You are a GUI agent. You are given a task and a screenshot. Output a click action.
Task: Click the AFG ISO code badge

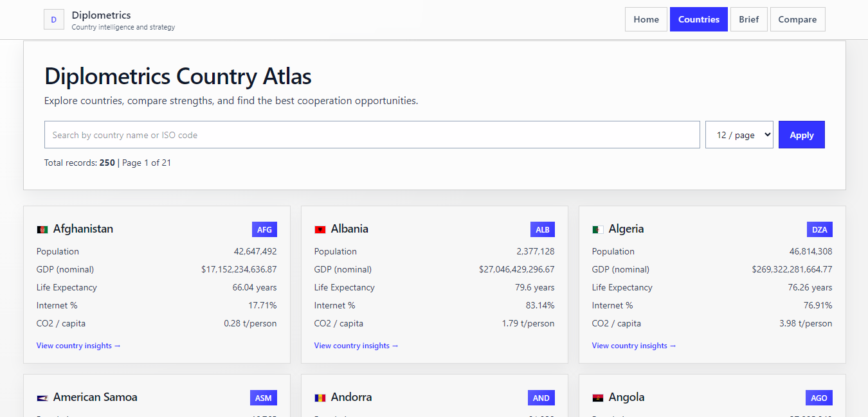point(264,229)
